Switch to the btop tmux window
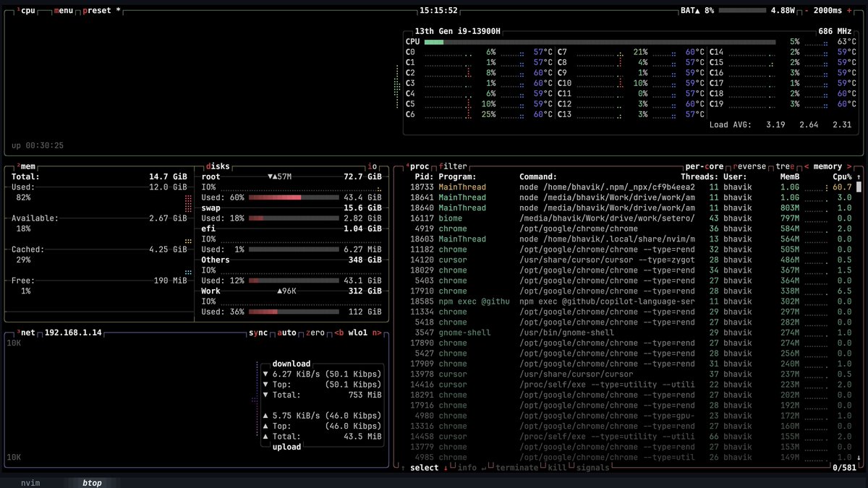This screenshot has height=488, width=868. click(x=92, y=482)
